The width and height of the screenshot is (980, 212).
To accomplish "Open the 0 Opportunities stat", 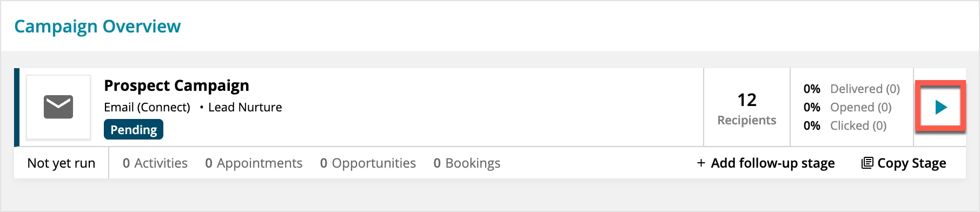I will (x=368, y=163).
